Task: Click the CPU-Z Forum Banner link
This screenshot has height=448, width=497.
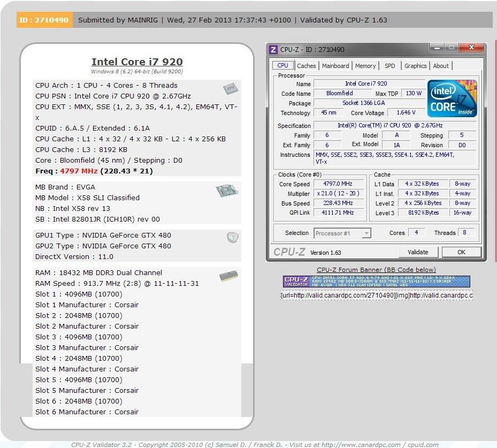Action: [376, 270]
